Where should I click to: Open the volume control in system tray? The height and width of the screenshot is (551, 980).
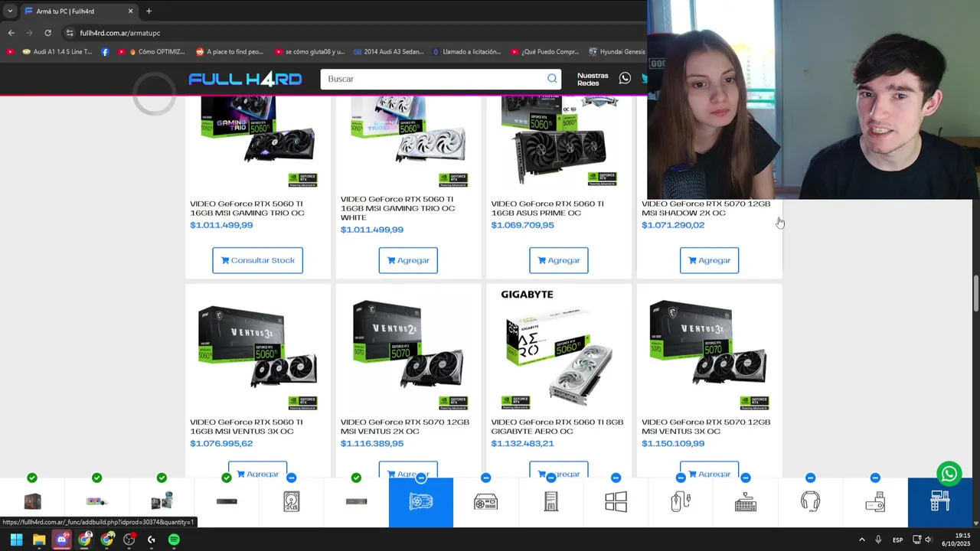(928, 540)
